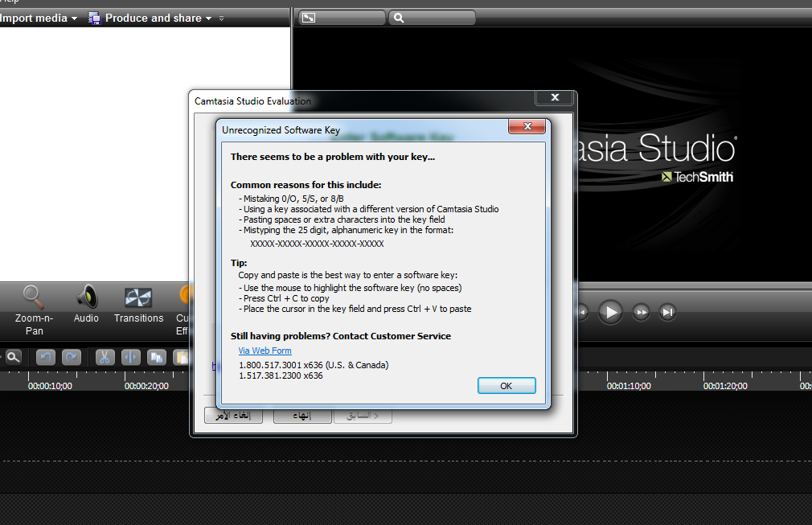Click the key format XXXXX-XXXXX-XXXXX-XXXXX-XXXXX text

(317, 244)
